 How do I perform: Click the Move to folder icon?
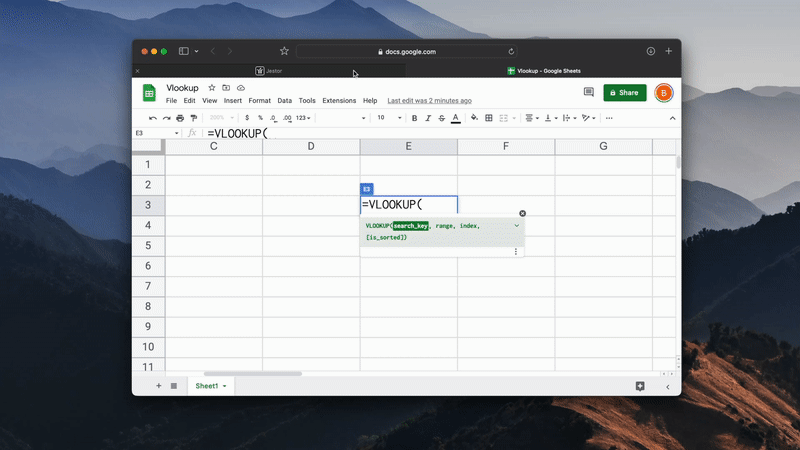[226, 88]
